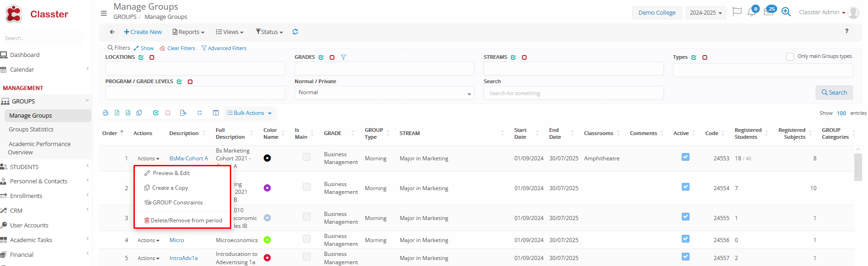Choose Delete/Remove from period menu option
Image resolution: width=868 pixels, height=266 pixels.
point(186,221)
